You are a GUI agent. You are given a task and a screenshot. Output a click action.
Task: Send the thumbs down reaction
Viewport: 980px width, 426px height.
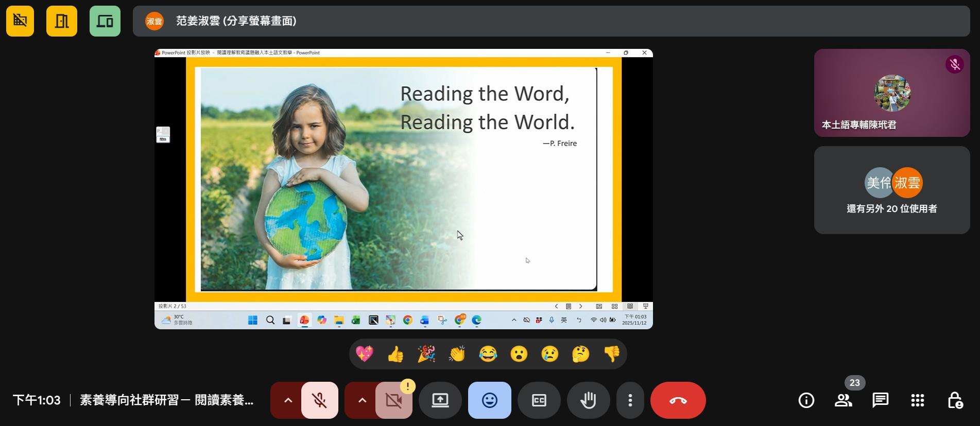pyautogui.click(x=611, y=354)
